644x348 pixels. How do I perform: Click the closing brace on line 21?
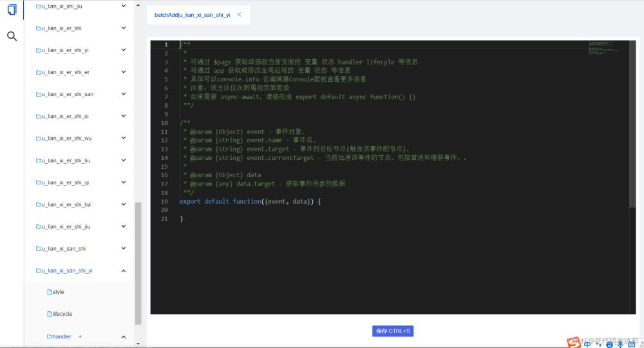(x=182, y=218)
